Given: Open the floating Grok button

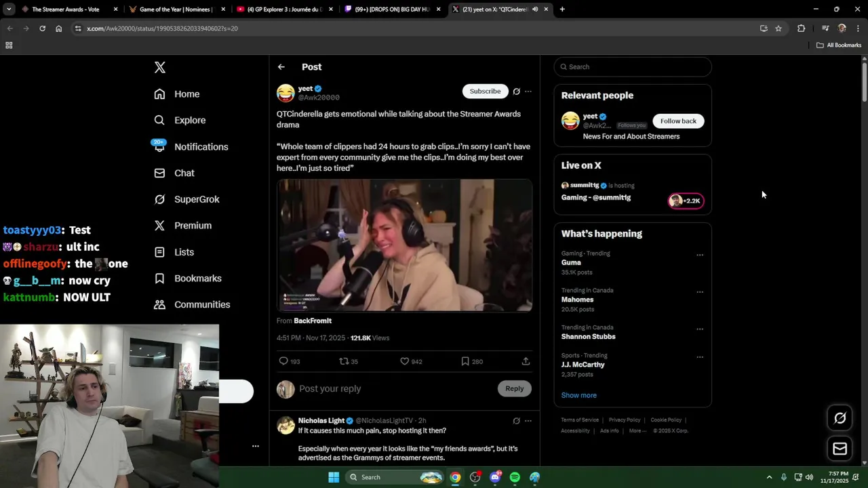Looking at the screenshot, I should (x=840, y=418).
